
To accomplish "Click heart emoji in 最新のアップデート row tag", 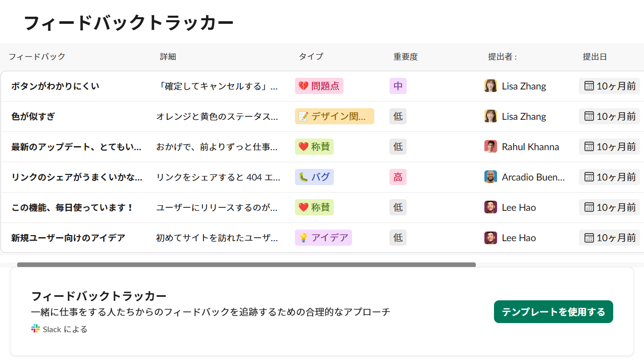I will (x=304, y=147).
